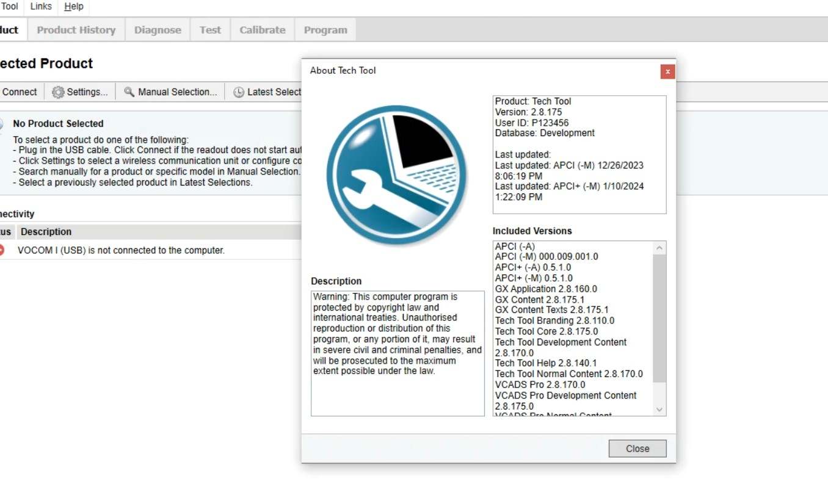Select 'Tech Tool Branding 2.8.110.0' entry
The image size is (828, 504).
[x=554, y=320]
